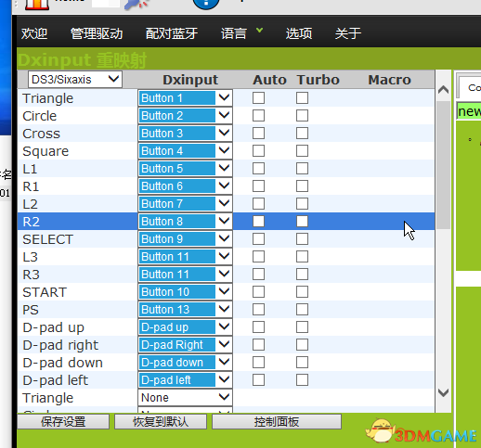
Task: Enable Auto for Square row
Action: coord(258,151)
